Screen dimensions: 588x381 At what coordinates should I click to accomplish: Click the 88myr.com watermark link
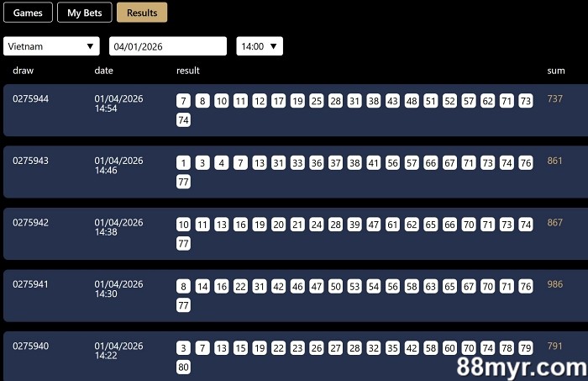point(522,367)
